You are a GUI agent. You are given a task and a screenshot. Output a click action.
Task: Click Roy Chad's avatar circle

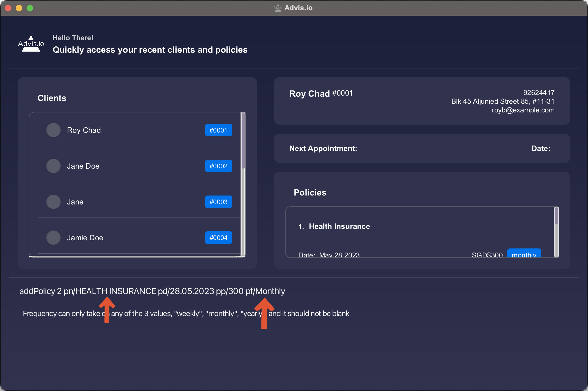click(53, 130)
